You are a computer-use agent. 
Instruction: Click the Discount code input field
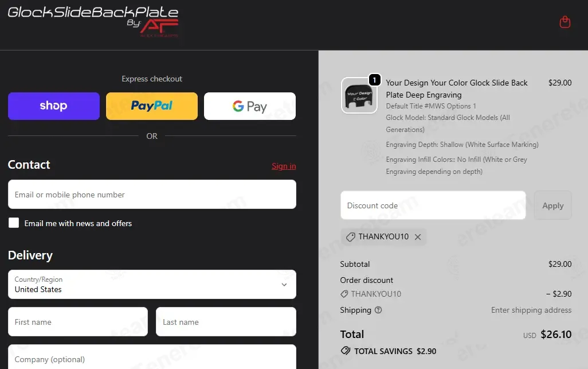[x=433, y=205]
